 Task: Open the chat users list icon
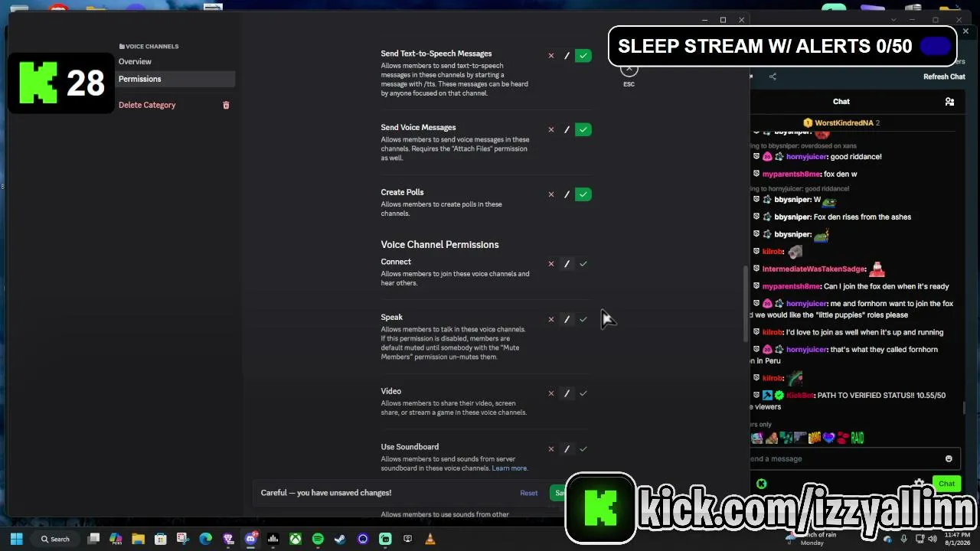click(949, 102)
